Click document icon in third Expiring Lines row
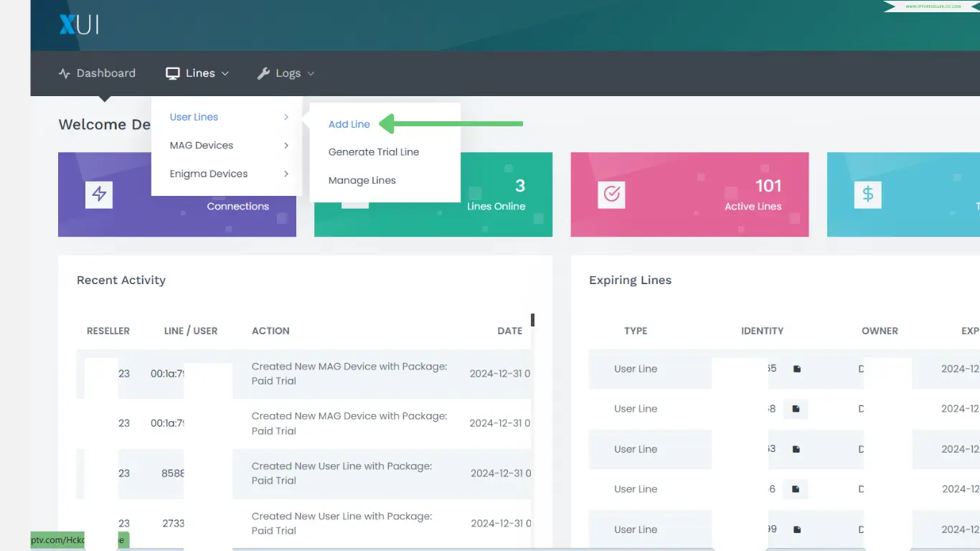This screenshot has width=980, height=551. (796, 449)
